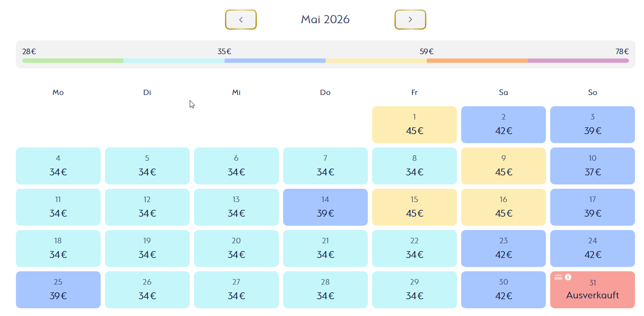
Task: Pick Saturday May 30 for 42€
Action: [503, 290]
